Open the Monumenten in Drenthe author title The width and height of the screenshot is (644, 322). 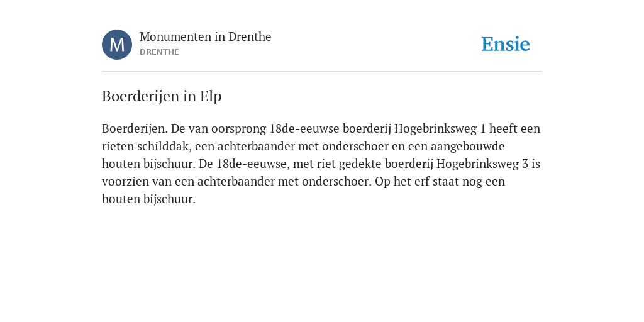tap(206, 36)
